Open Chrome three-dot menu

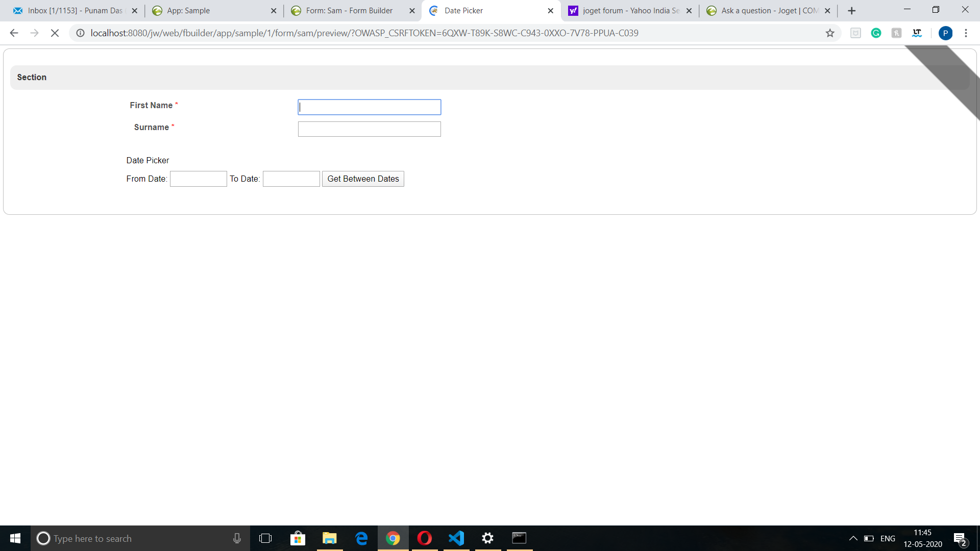(x=966, y=33)
